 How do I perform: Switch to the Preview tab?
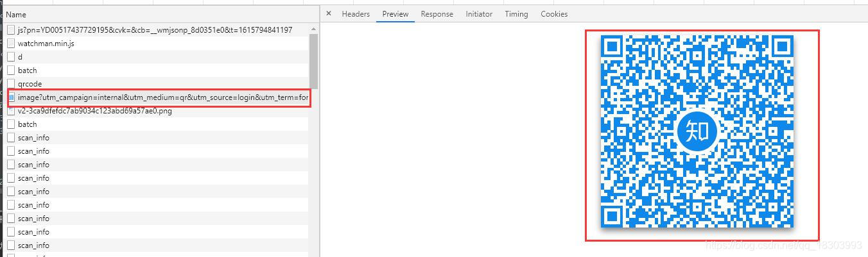(x=395, y=14)
